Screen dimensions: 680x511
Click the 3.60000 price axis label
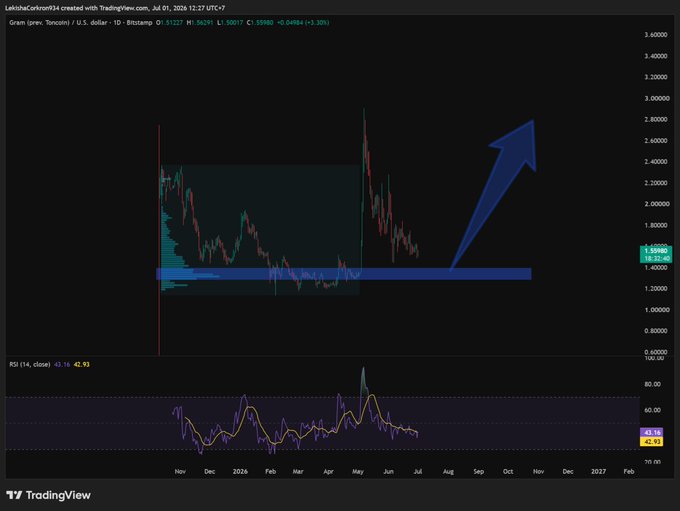656,35
